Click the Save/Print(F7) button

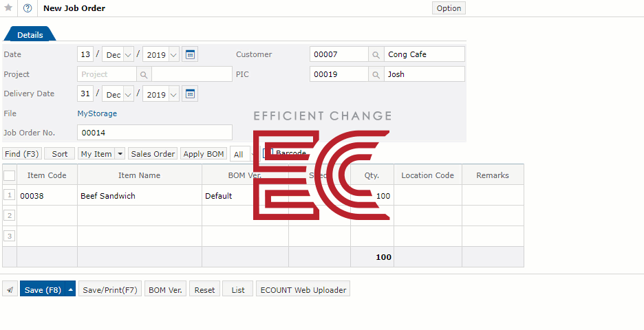pos(110,289)
